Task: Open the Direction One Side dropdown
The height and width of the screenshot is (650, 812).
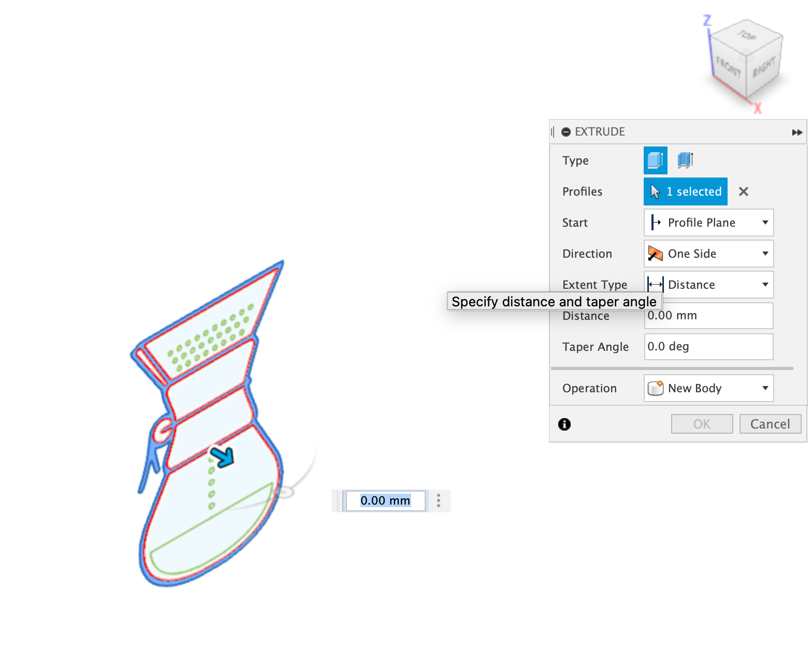Action: coord(708,254)
